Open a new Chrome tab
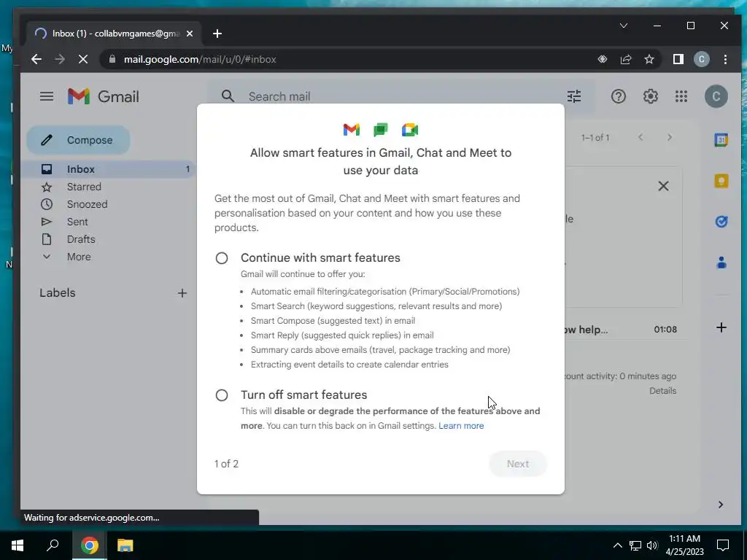This screenshot has width=747, height=560. 217,34
